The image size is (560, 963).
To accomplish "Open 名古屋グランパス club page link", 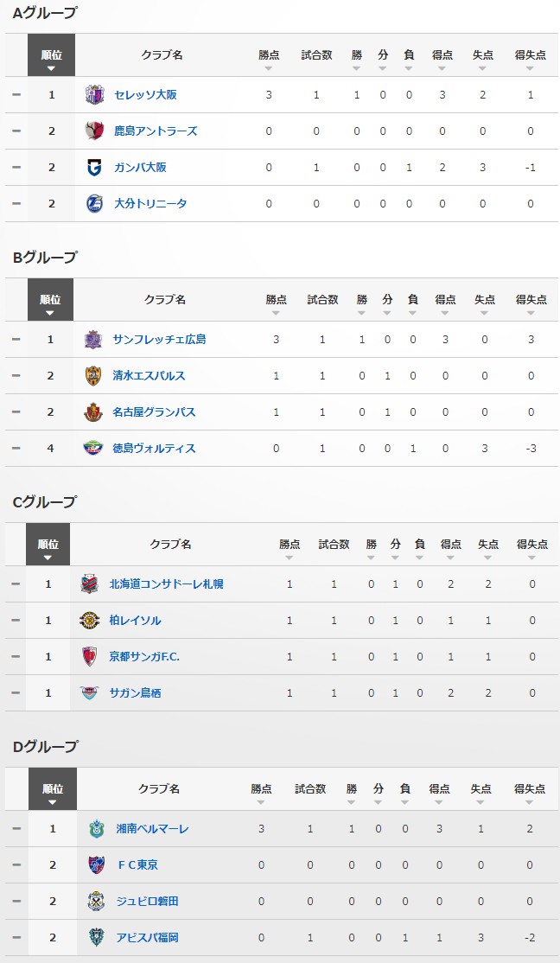I will [x=154, y=411].
